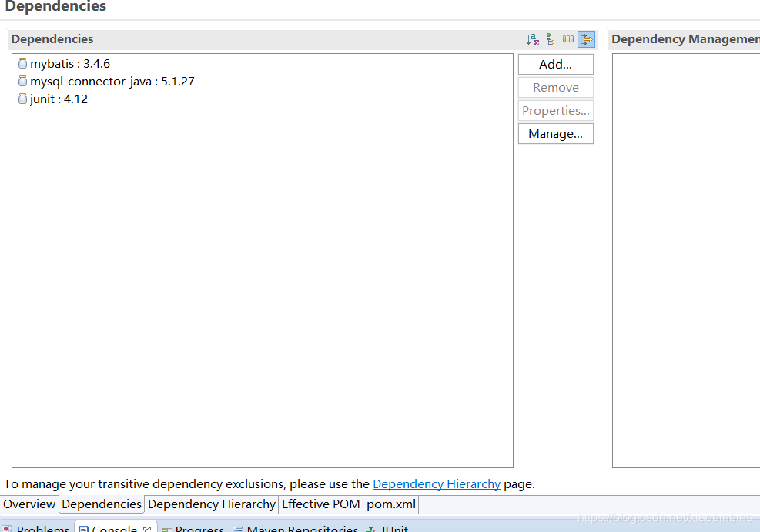
Task: Select the mybatis : 3.4.6 dependency
Action: [x=64, y=63]
